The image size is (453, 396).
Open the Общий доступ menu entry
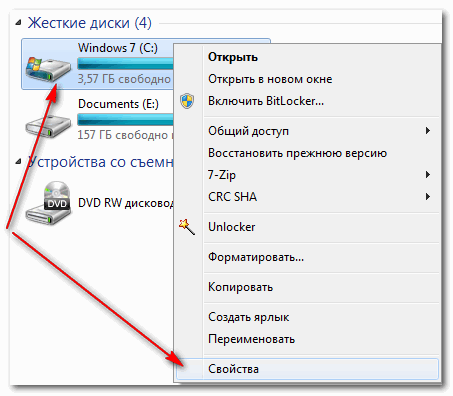pos(307,131)
